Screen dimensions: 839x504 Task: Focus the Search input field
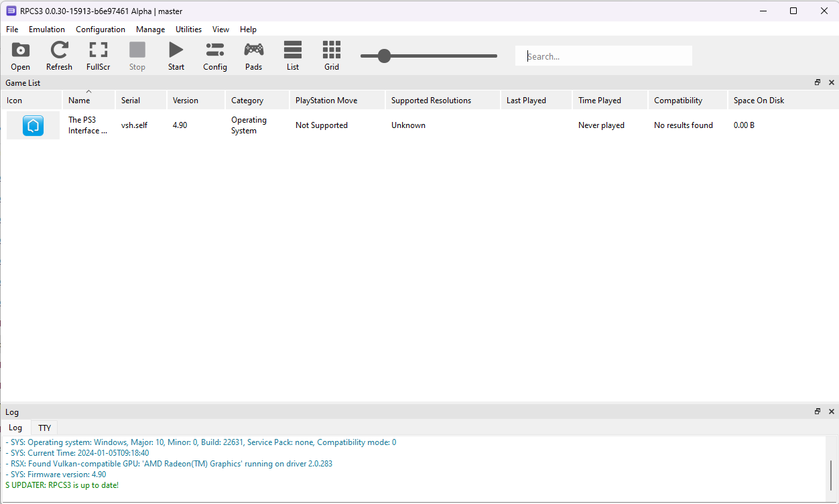603,56
